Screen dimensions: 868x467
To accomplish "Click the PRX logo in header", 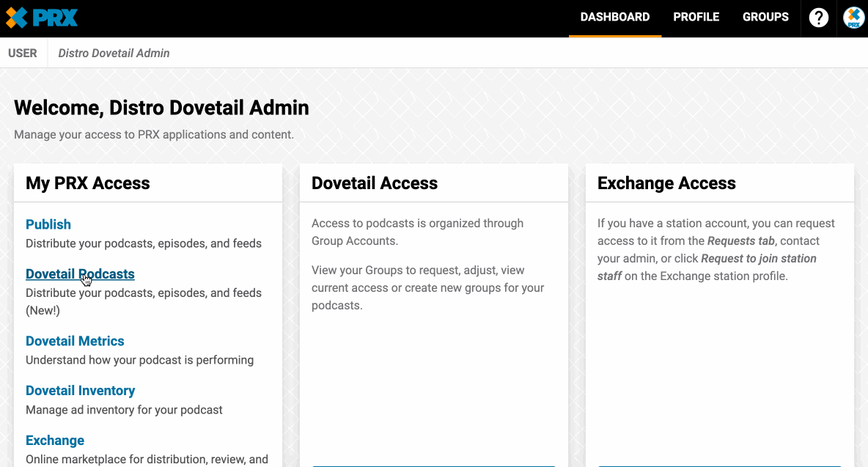I will [42, 18].
